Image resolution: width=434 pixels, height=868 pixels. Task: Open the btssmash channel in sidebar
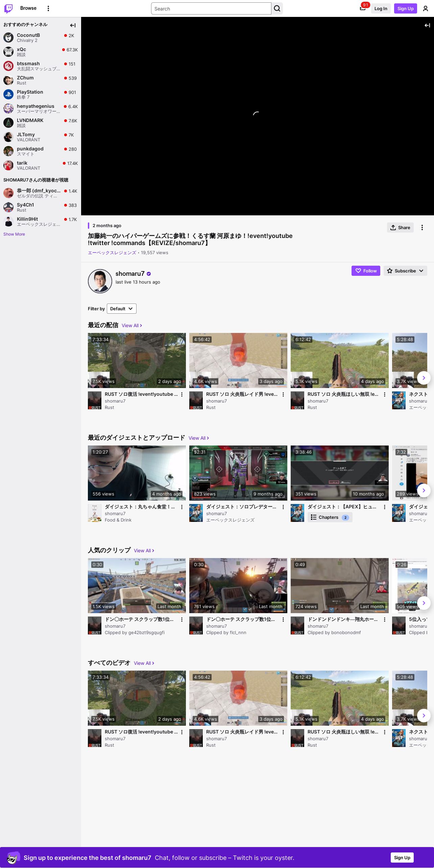[x=41, y=66]
